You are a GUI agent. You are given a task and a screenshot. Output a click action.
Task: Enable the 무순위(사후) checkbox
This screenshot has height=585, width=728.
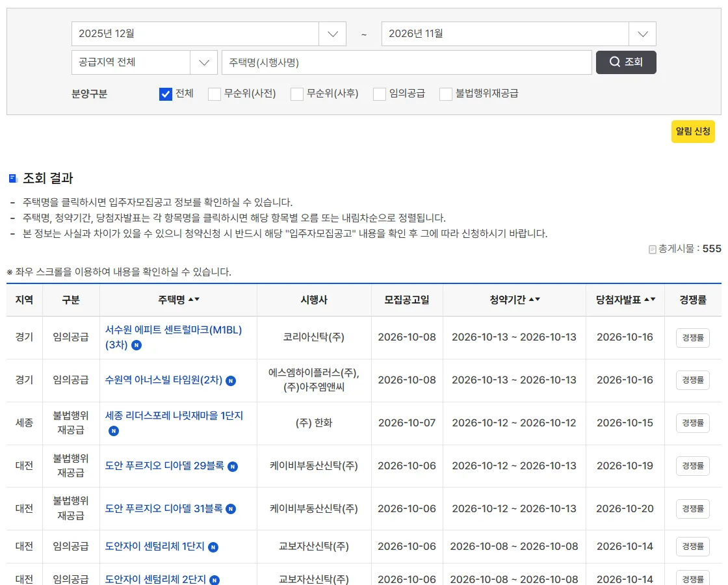(x=296, y=94)
